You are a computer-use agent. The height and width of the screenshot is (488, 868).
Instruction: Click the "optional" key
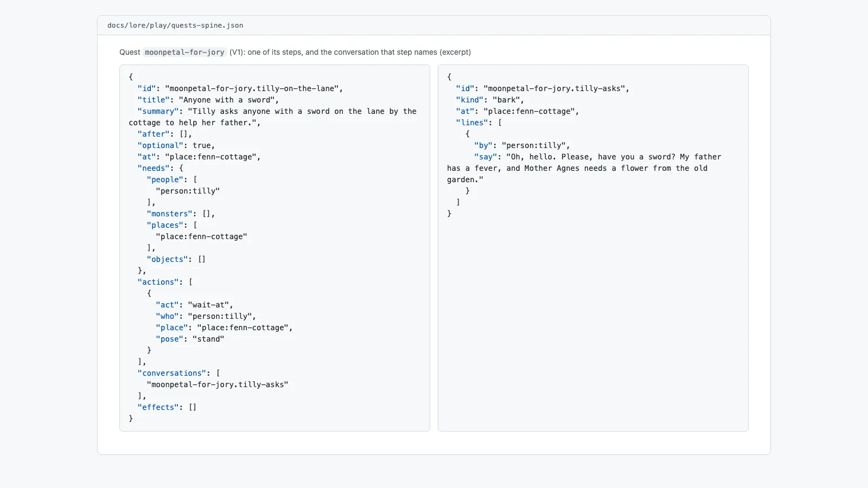coord(161,145)
